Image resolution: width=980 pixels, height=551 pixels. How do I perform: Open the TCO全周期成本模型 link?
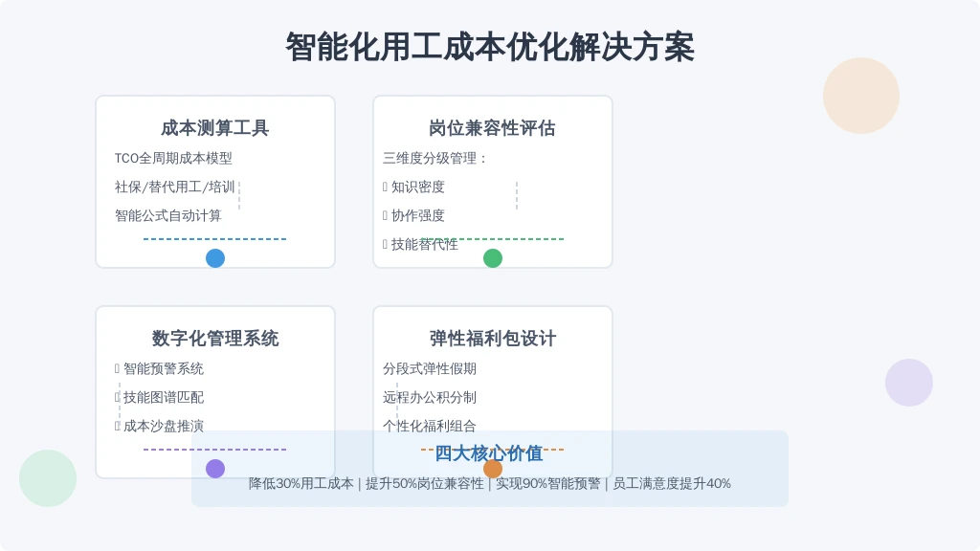(172, 158)
